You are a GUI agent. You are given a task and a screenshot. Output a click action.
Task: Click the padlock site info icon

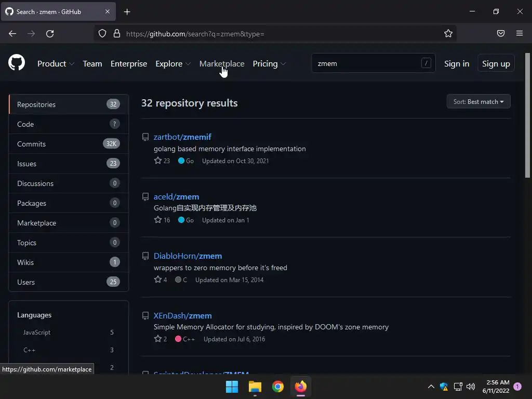tap(117, 33)
